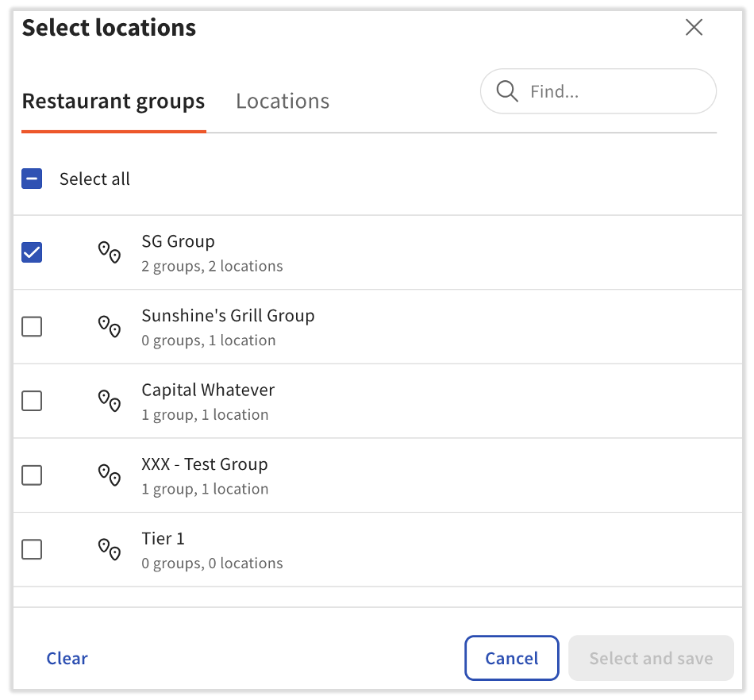This screenshot has height=700, width=754.
Task: Click the Select and save button
Action: 651,658
